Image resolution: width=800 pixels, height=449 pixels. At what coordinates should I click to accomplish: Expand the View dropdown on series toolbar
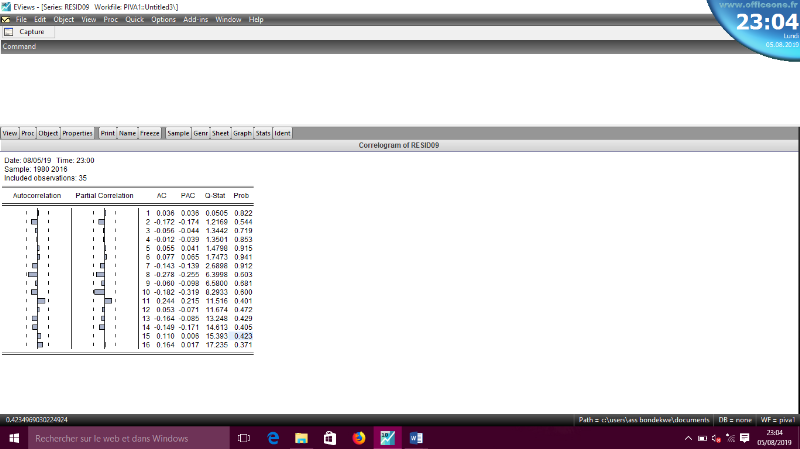pos(10,133)
